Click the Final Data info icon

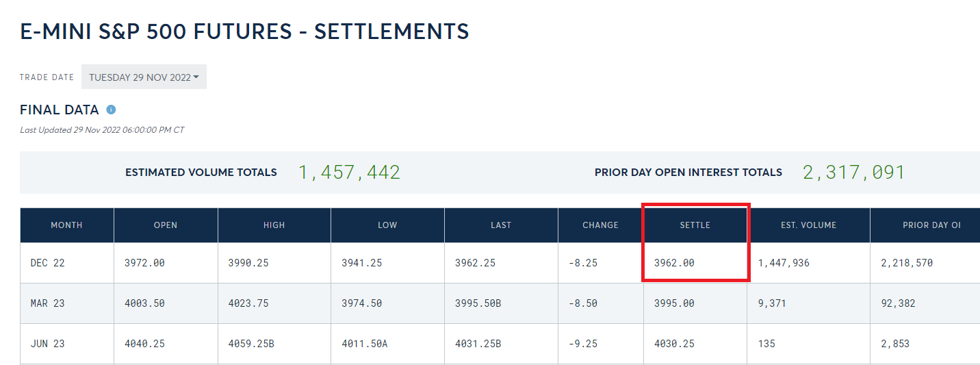tap(111, 110)
